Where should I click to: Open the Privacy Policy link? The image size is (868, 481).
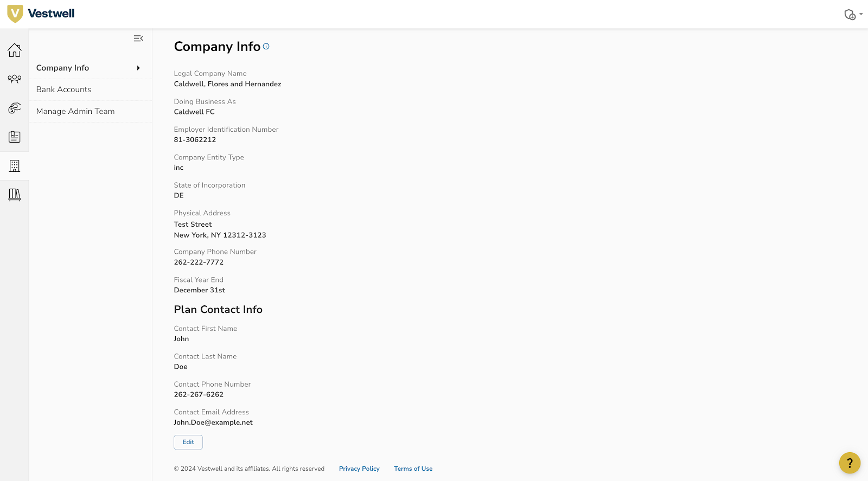[359, 469]
